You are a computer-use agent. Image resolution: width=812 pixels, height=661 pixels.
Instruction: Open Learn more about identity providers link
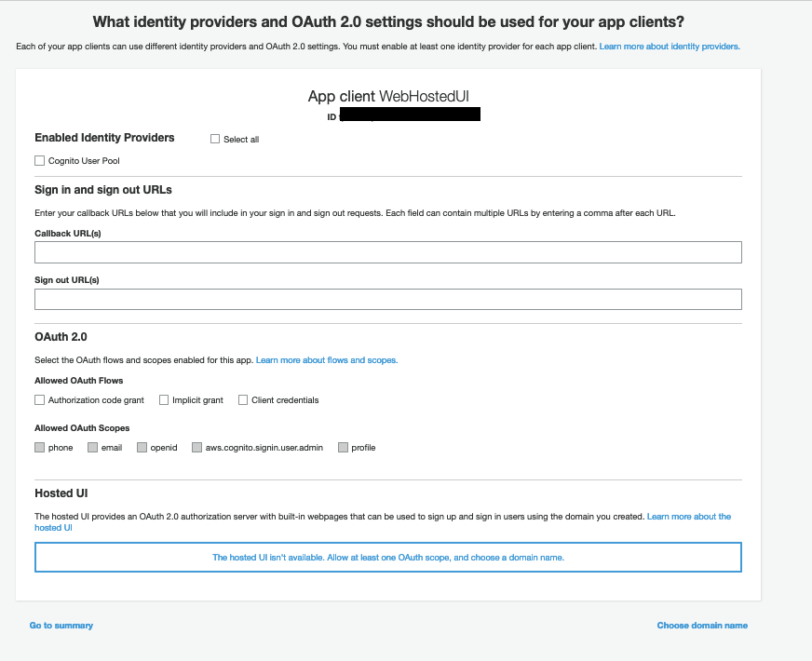(670, 47)
